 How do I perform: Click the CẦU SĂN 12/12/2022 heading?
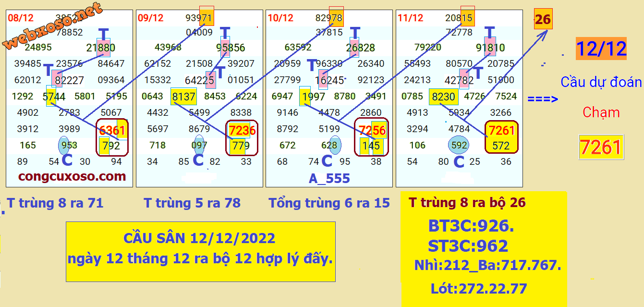(199, 238)
